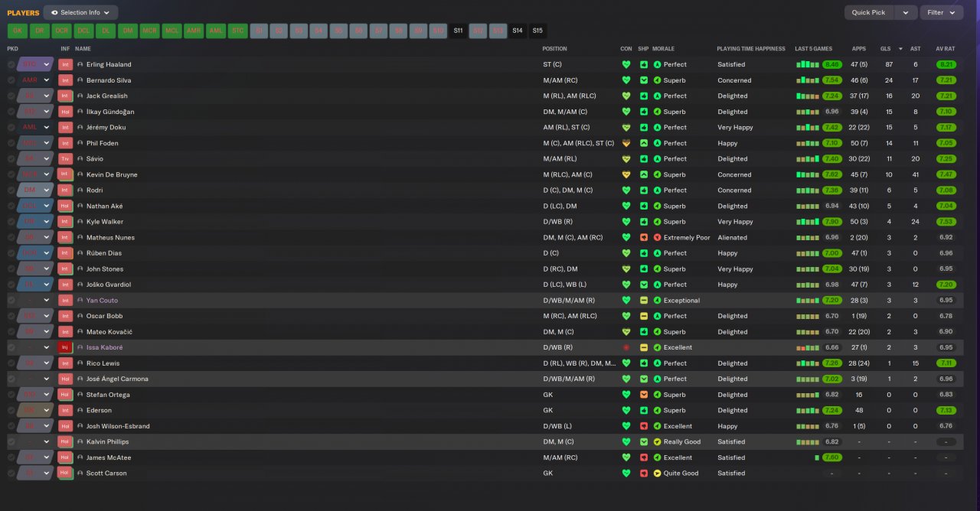Click Kalvin Phillips' yellow morale icon
Viewport: 980px width, 511px height.
(657, 441)
